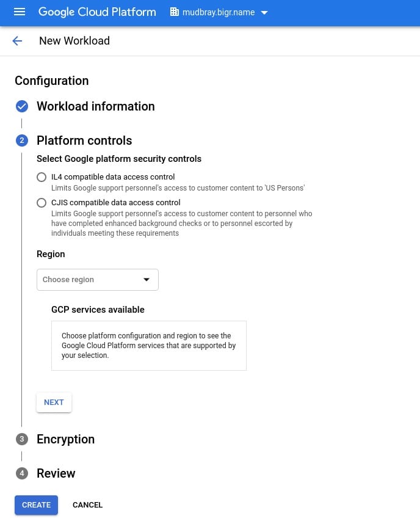
Task: Click the step 2 number badge
Action: point(22,141)
